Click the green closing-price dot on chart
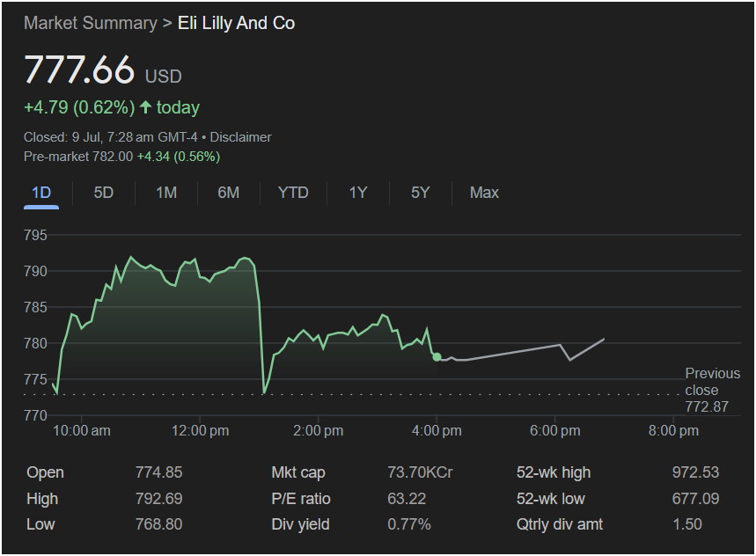Image resolution: width=756 pixels, height=556 pixels. pyautogui.click(x=437, y=357)
